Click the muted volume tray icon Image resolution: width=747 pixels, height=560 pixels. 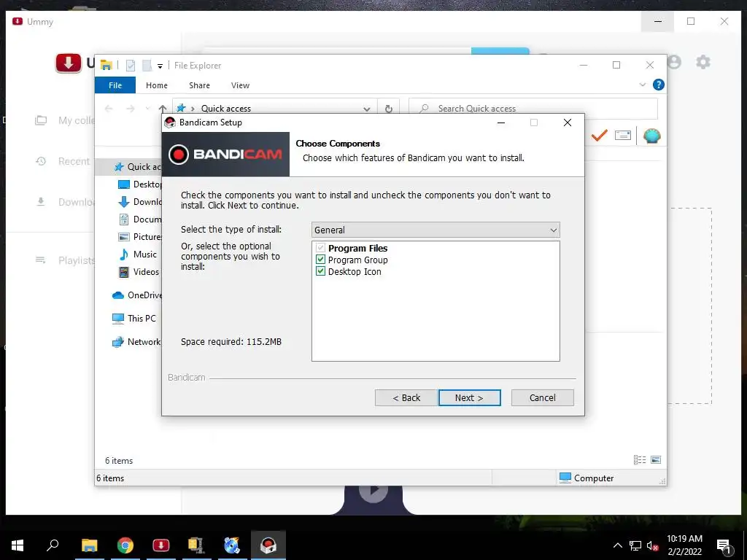[x=653, y=545]
